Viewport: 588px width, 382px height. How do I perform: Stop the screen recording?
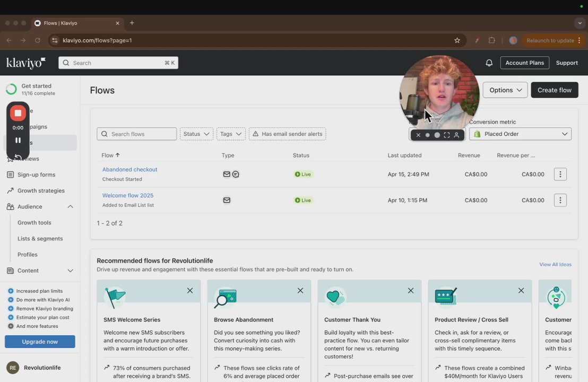coord(18,113)
